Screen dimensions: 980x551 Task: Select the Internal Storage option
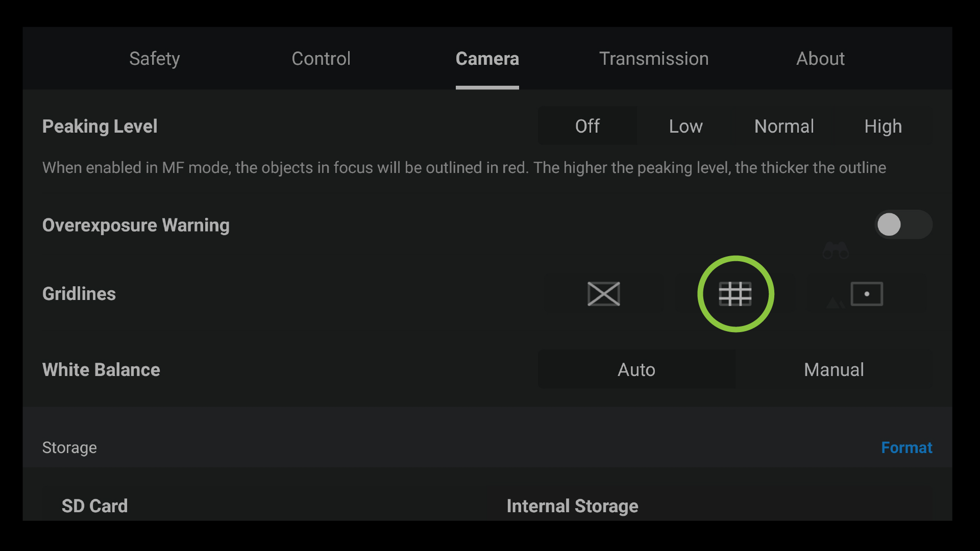click(x=572, y=506)
